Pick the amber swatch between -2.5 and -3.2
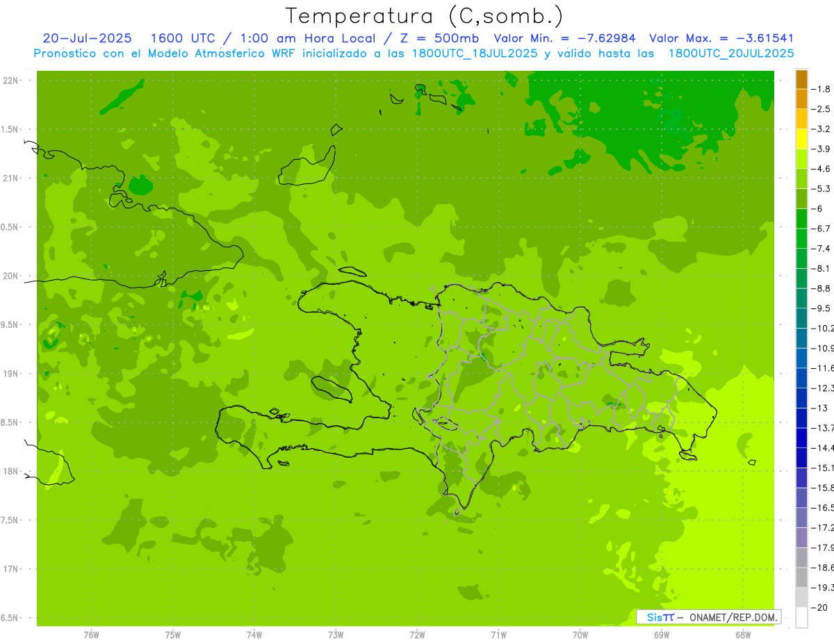The image size is (834, 644). click(x=801, y=119)
